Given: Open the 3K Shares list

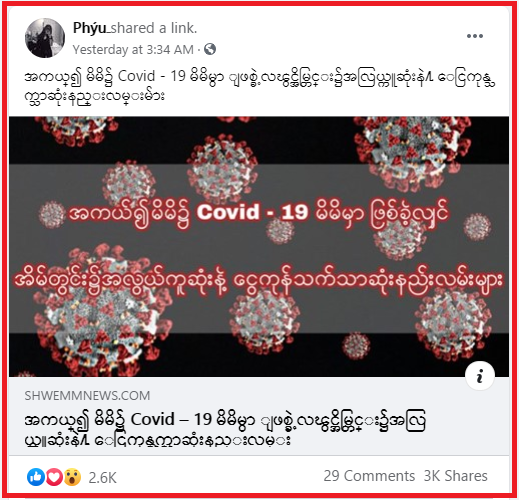Looking at the screenshot, I should click(455, 476).
